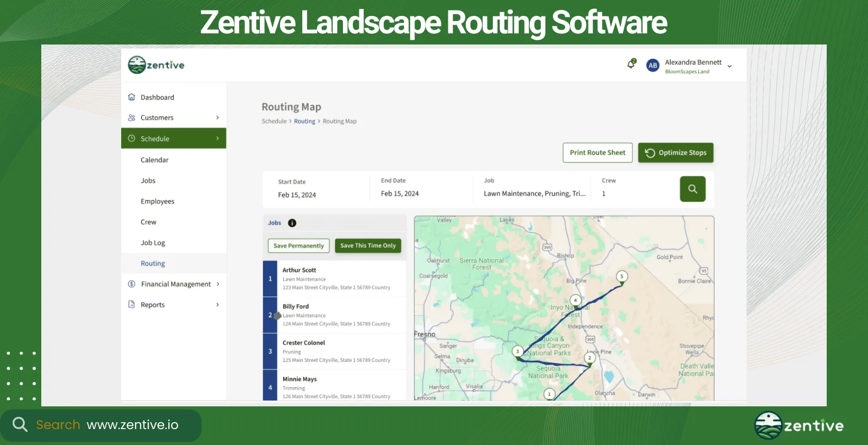868x445 pixels.
Task: Click the Routing breadcrumb link
Action: [304, 121]
